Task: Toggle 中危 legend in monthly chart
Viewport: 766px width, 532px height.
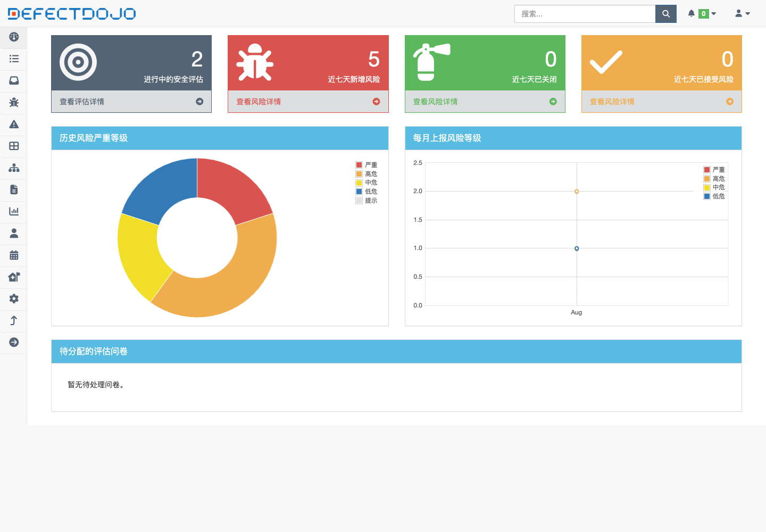Action: pyautogui.click(x=714, y=187)
